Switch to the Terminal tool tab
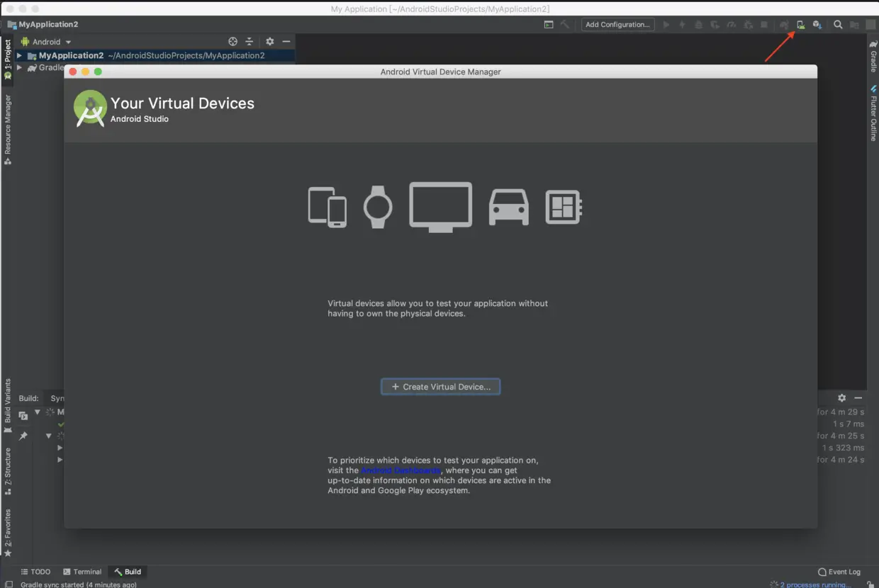The image size is (879, 588). pos(82,572)
